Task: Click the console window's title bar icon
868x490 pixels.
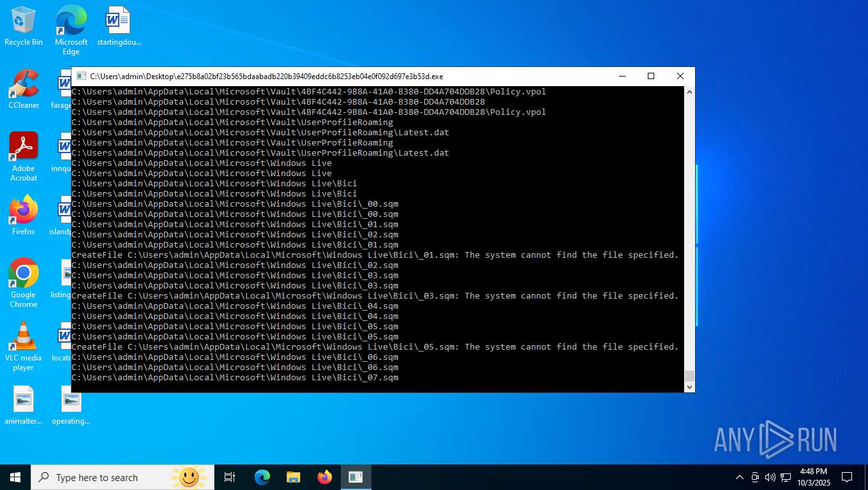Action: pyautogui.click(x=81, y=76)
